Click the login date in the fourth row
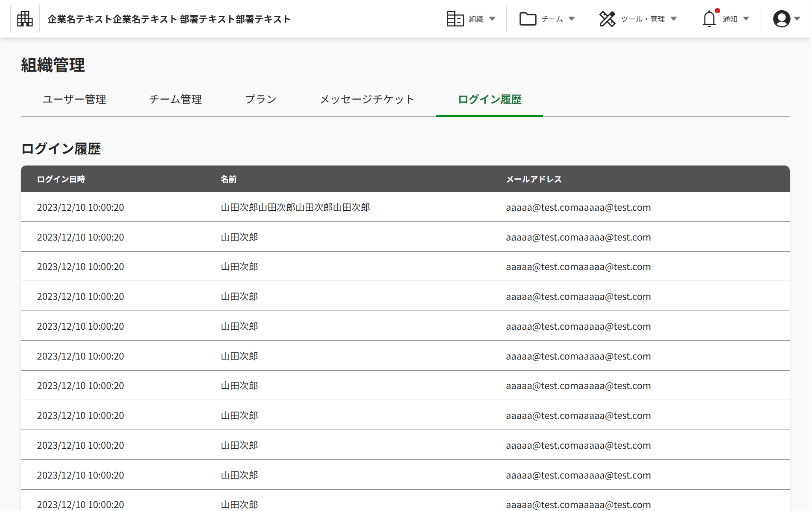812x511 pixels. 80,296
